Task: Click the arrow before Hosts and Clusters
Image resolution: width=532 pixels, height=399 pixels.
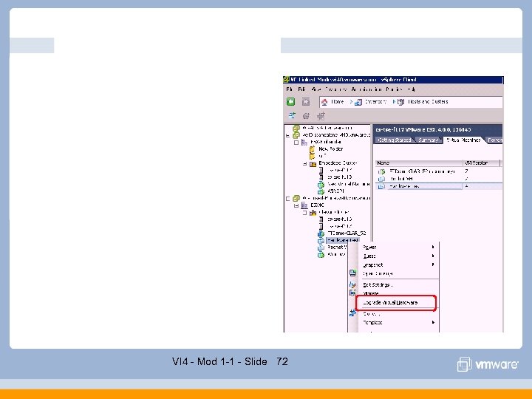Action: 394,101
